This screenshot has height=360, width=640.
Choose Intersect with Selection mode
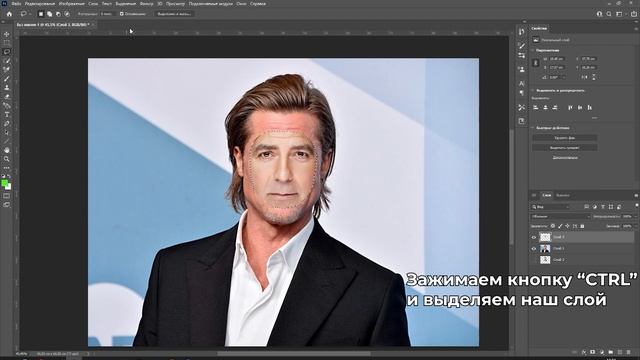[x=67, y=14]
